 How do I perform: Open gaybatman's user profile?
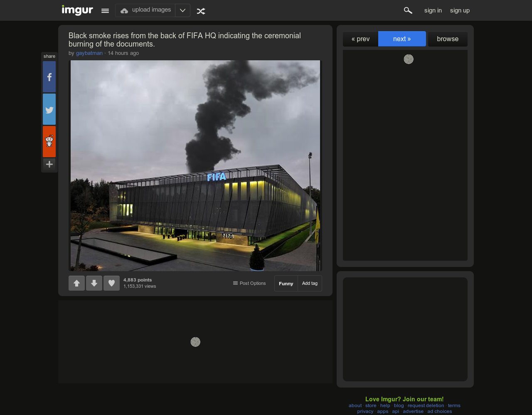(89, 53)
